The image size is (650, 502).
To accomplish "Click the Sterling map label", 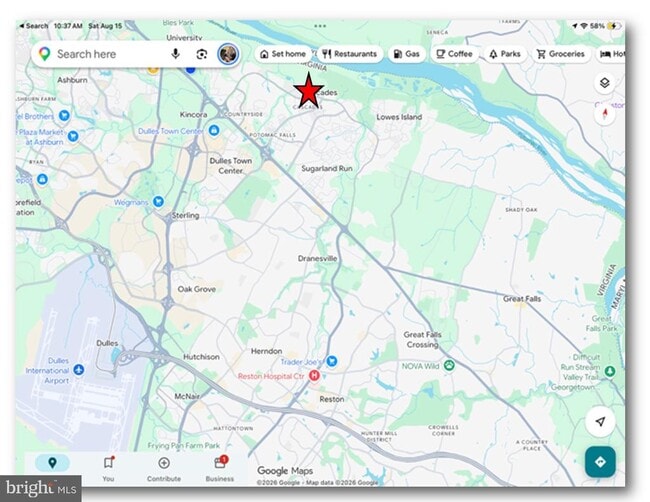I will tap(185, 215).
